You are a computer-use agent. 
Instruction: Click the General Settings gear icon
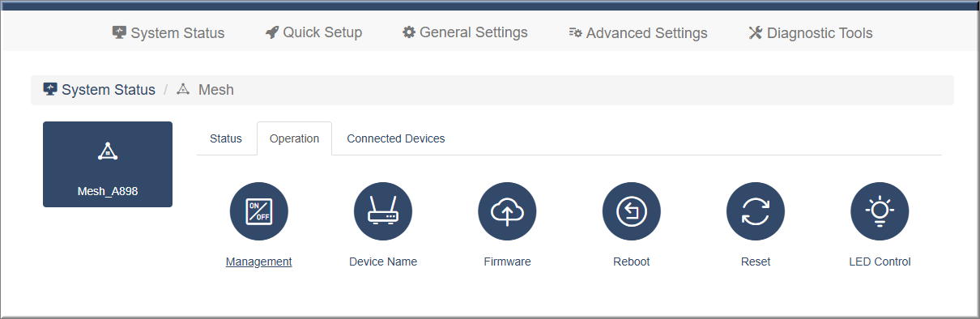coord(409,33)
